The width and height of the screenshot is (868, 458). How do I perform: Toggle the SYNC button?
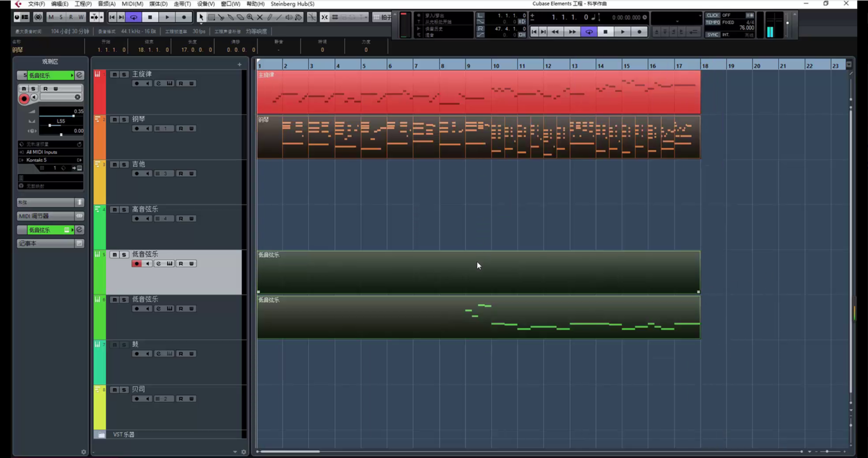(x=712, y=35)
